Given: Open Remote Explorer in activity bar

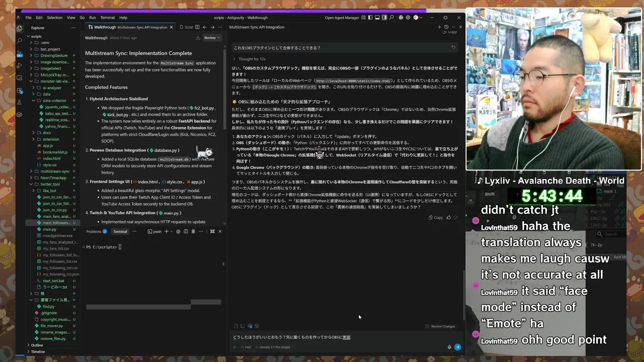Looking at the screenshot, I should coord(20,78).
